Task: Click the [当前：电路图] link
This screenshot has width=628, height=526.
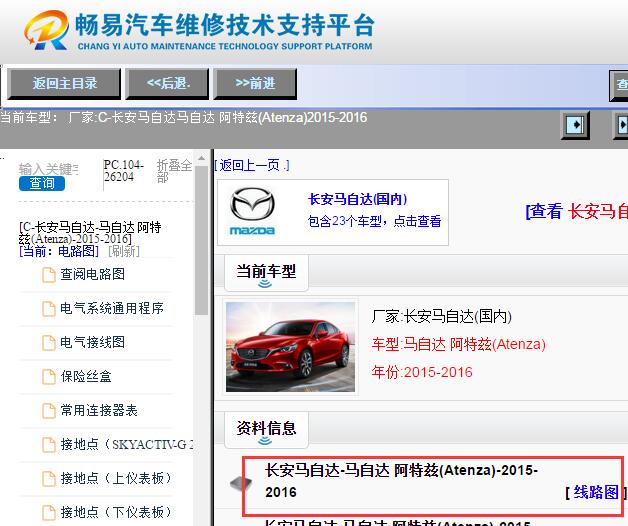Action: coord(59,251)
